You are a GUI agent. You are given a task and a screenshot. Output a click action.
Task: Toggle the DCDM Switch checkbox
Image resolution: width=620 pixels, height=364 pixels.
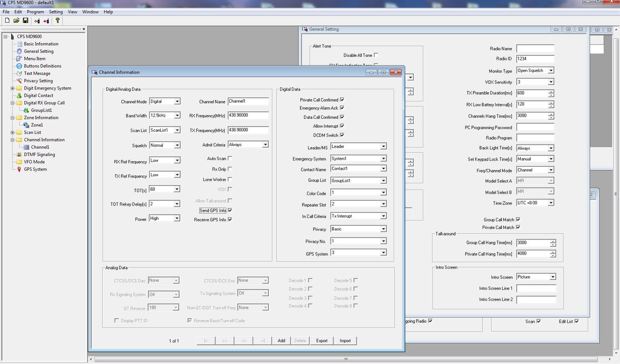click(x=342, y=135)
